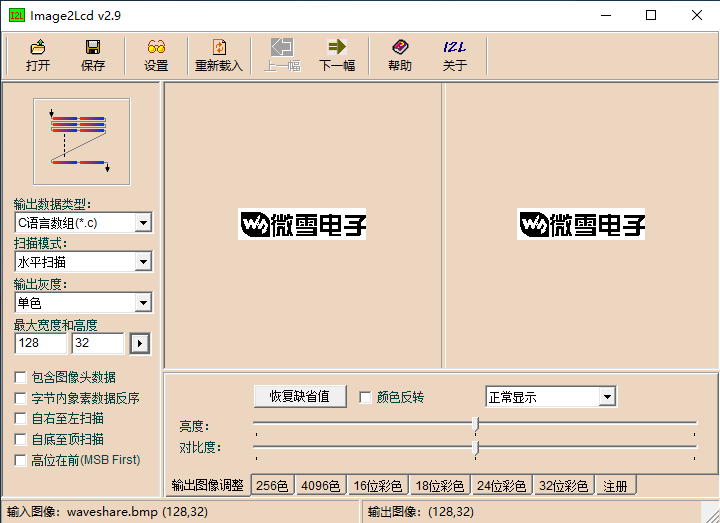Close the Image2Lcd window
720x523 pixels.
[697, 15]
